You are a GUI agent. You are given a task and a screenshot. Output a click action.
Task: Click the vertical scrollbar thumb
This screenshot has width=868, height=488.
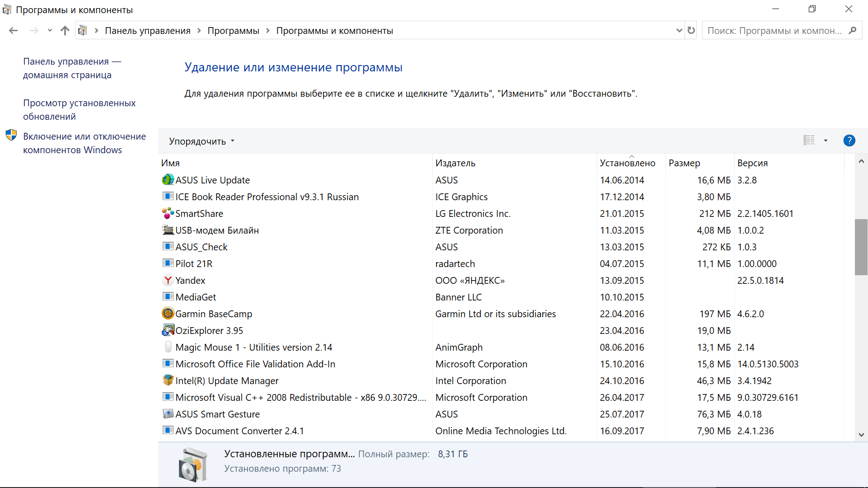point(861,247)
